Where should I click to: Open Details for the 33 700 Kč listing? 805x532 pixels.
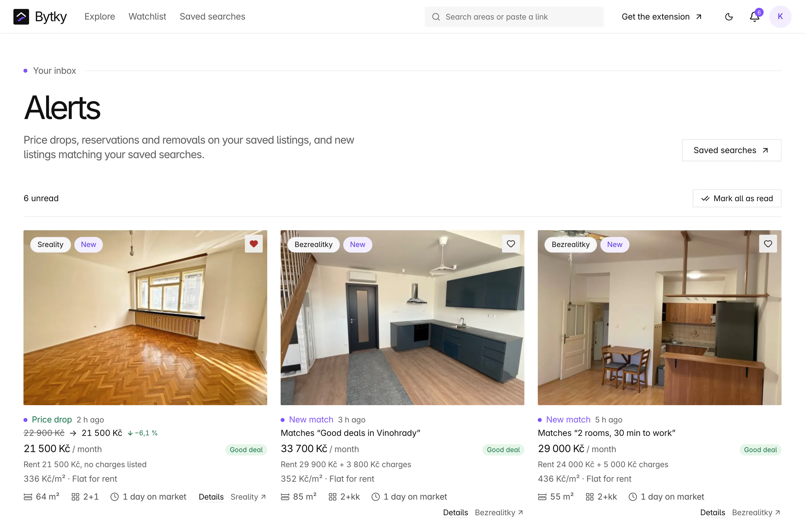click(x=455, y=512)
